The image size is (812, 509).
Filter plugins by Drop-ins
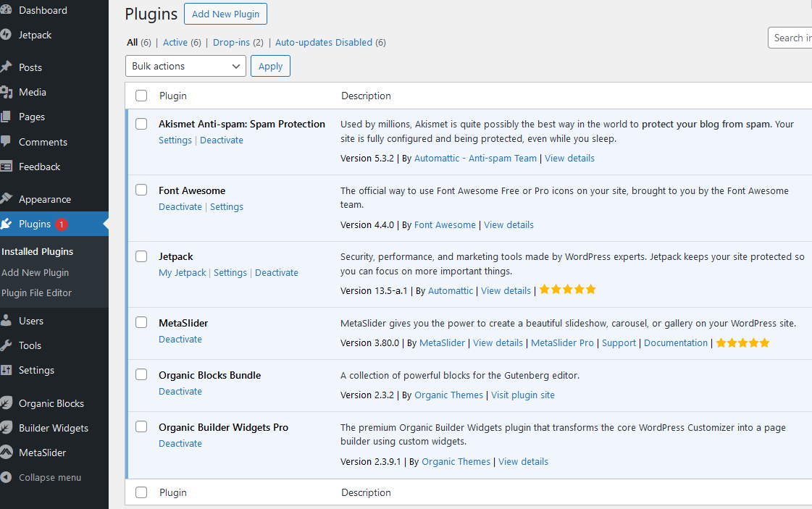click(x=232, y=43)
